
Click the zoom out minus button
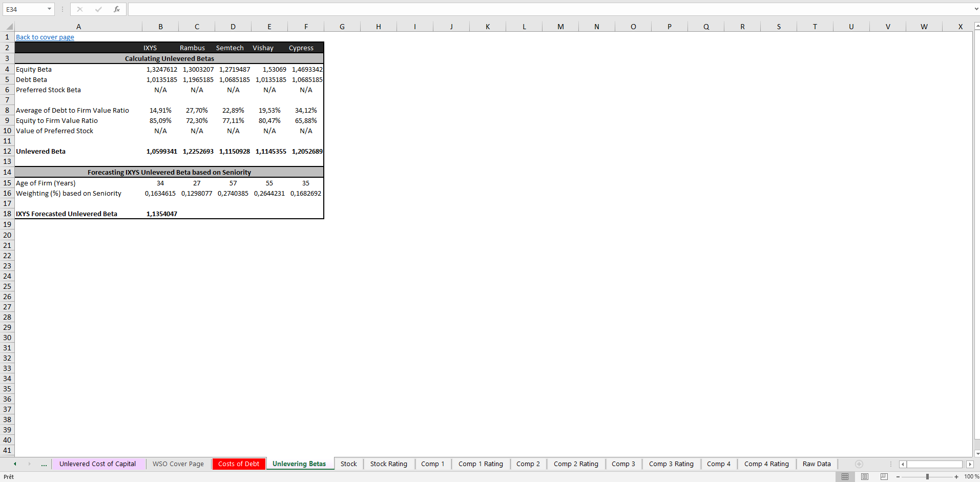pyautogui.click(x=898, y=477)
